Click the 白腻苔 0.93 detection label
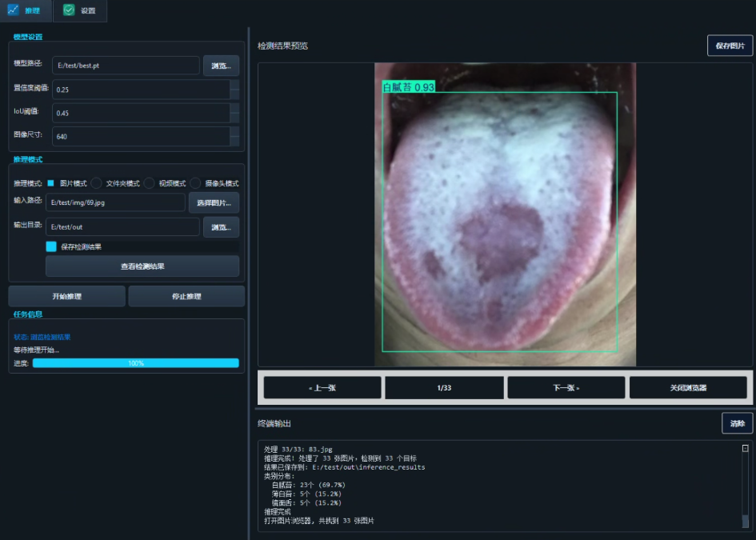 (408, 86)
